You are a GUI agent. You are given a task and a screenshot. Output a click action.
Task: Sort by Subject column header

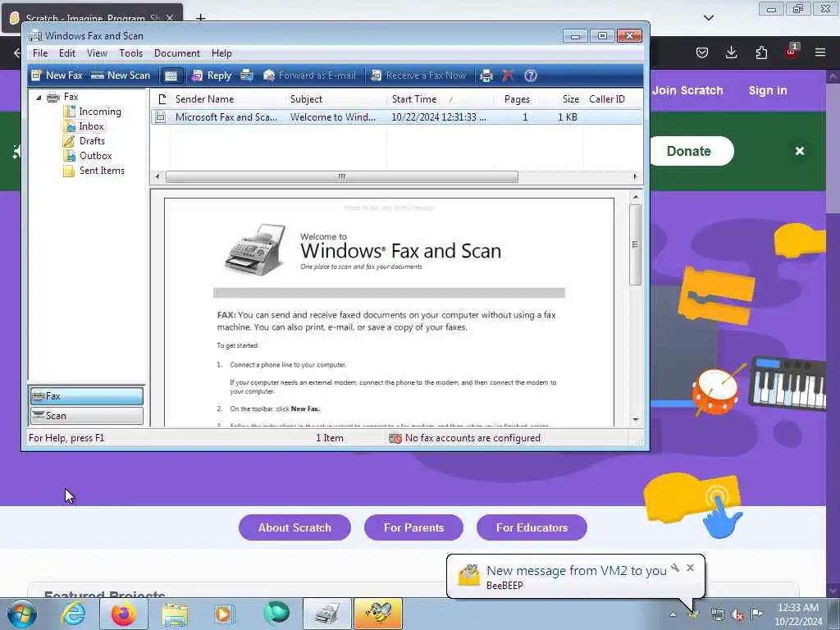coord(336,99)
